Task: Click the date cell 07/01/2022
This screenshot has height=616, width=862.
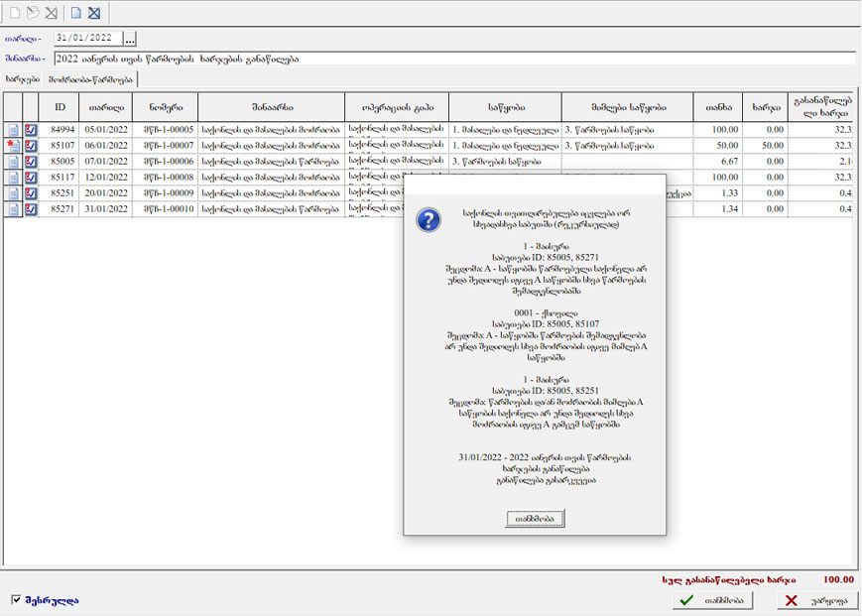Action: [105, 162]
